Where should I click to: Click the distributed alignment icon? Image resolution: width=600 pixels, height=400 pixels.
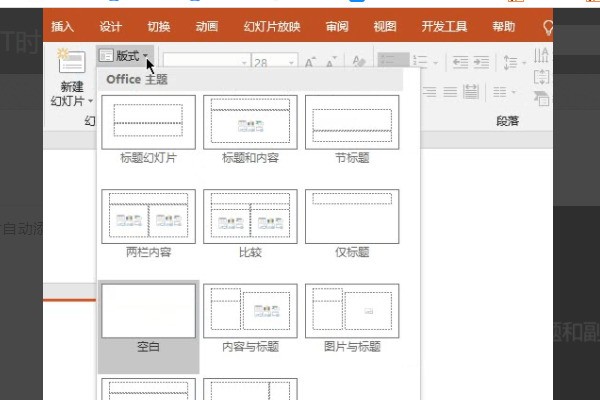click(471, 92)
